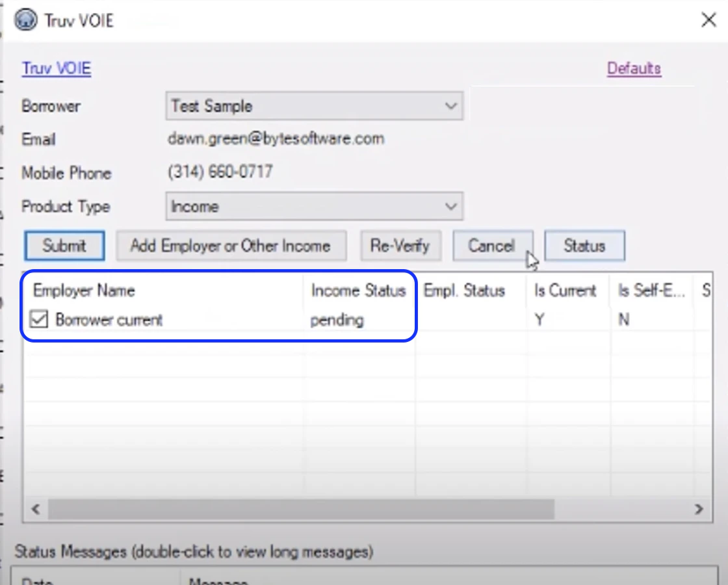Click the Is Current column header

tap(565, 291)
